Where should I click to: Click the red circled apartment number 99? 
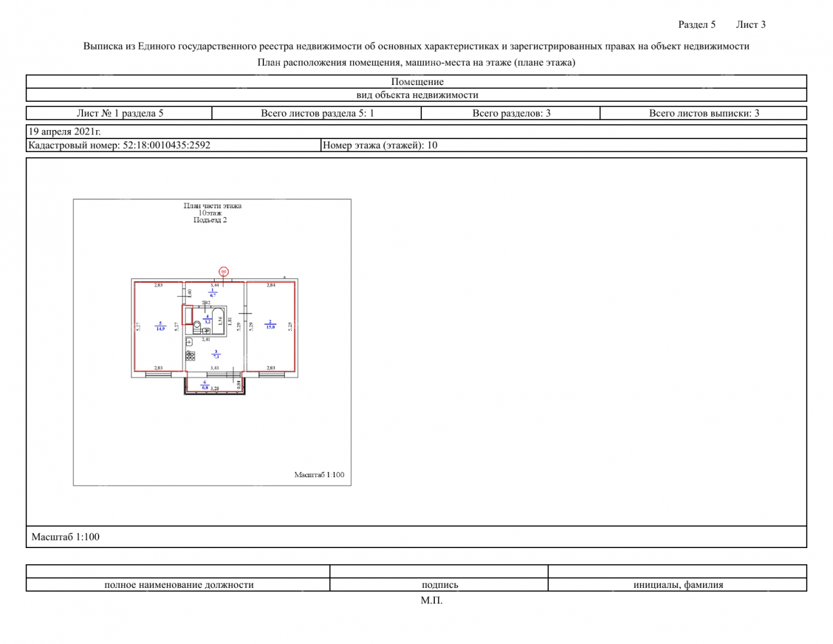tap(224, 272)
